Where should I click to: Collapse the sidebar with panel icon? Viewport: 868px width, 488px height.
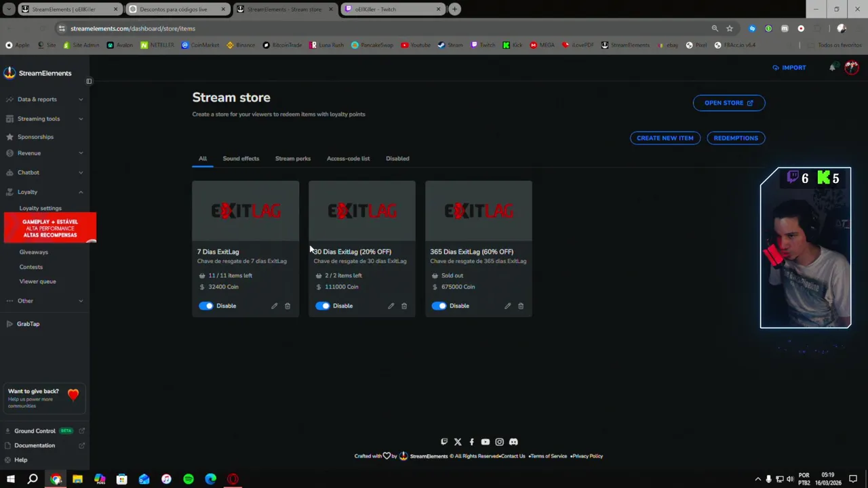tap(89, 81)
